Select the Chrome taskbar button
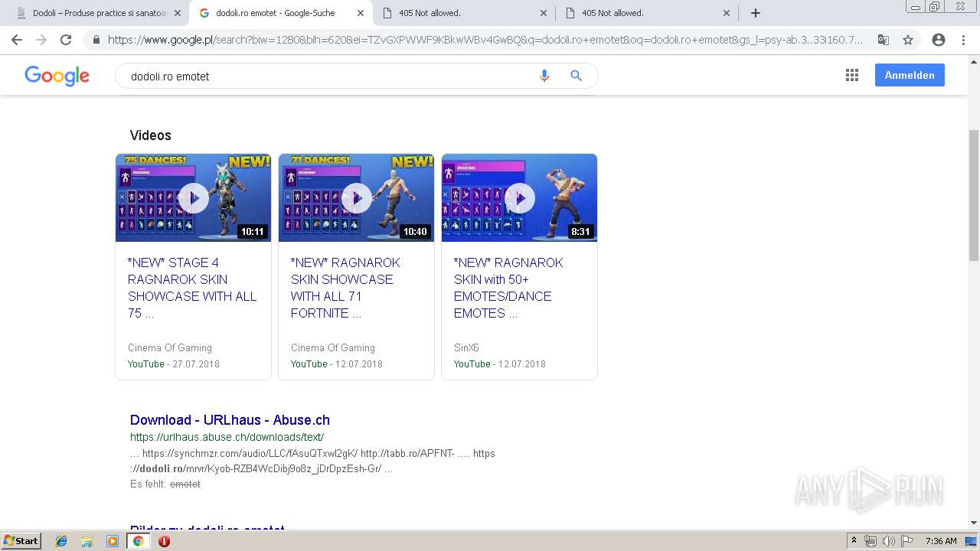 (138, 541)
